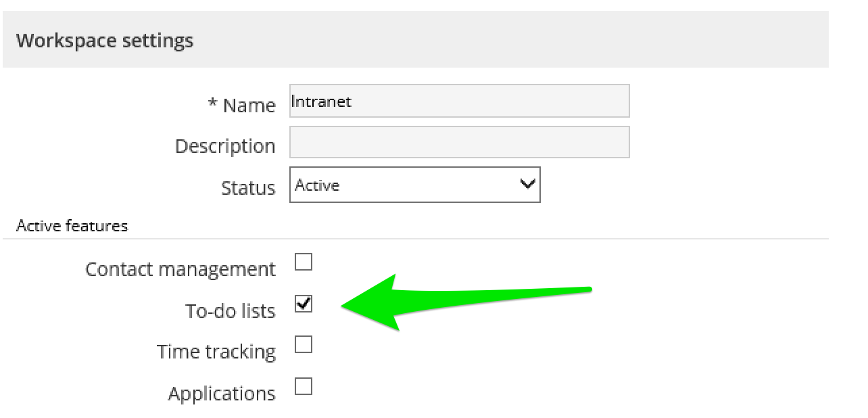The image size is (868, 418).
Task: Click the required asterisk beside Name
Action: tap(212, 103)
